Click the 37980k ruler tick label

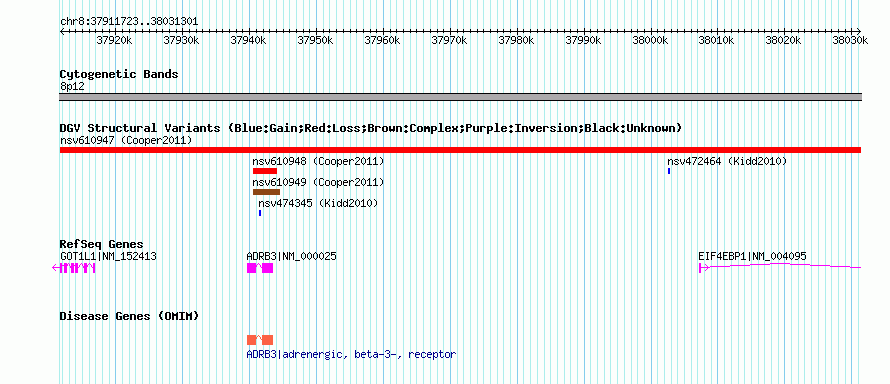(516, 40)
